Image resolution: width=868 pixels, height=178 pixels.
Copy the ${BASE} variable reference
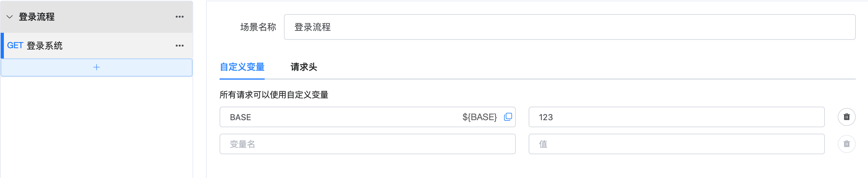tap(508, 117)
